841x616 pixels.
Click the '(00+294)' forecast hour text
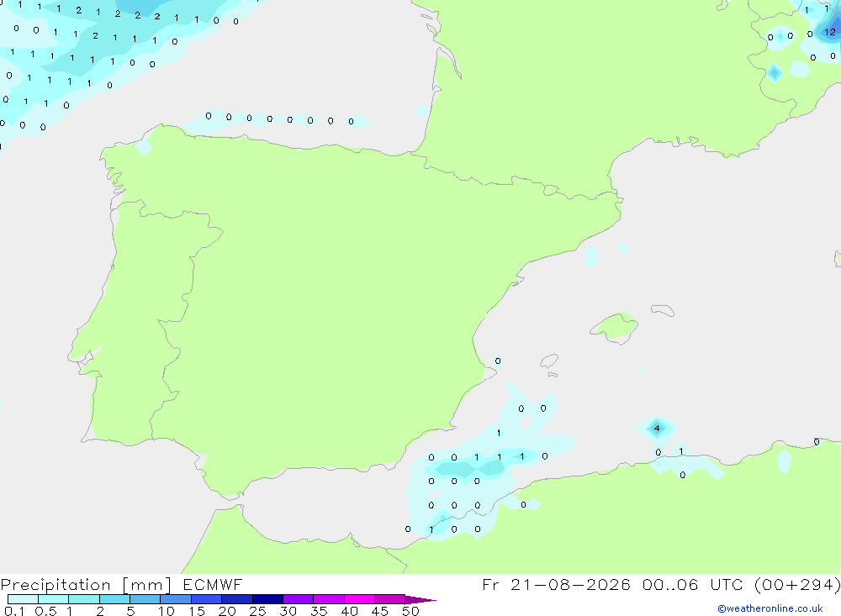point(797,584)
